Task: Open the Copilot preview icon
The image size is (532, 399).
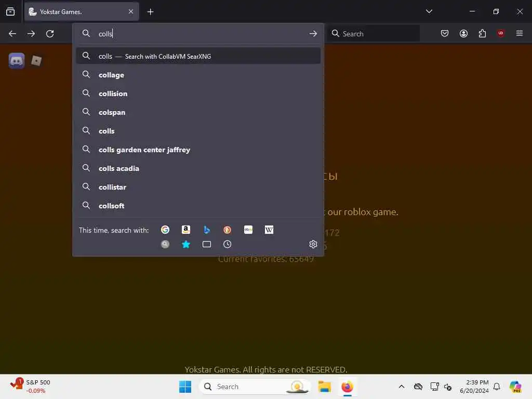Action: click(x=515, y=387)
